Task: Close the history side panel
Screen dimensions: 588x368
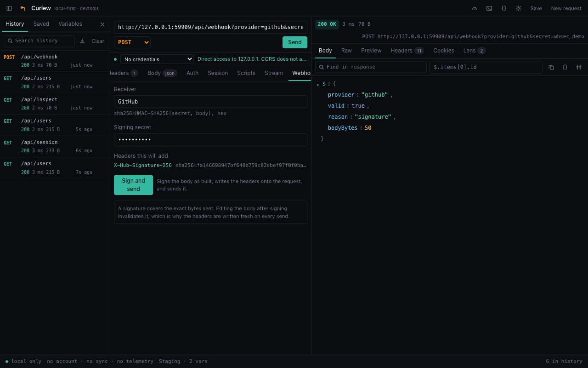Action: coord(102,24)
